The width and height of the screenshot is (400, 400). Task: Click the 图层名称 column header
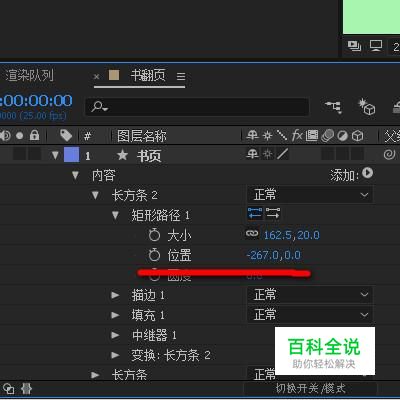point(142,136)
